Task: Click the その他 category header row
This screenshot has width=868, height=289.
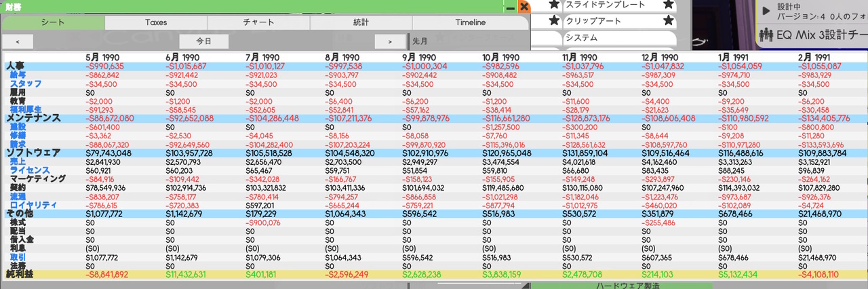Action: (434, 213)
